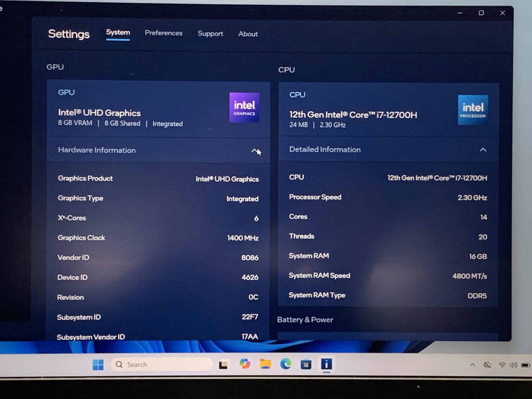Screen dimensions: 532x399
Task: Click the Intel Processor logo badge
Action: pos(473,110)
